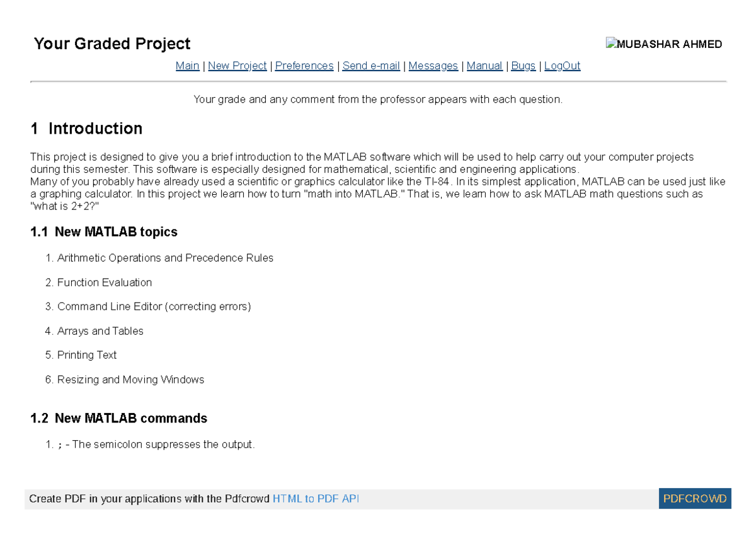Click the Bugs navigation link
The width and height of the screenshot is (756, 536).
click(523, 66)
